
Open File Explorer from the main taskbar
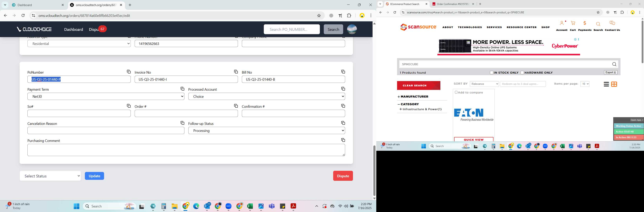tap(174, 206)
